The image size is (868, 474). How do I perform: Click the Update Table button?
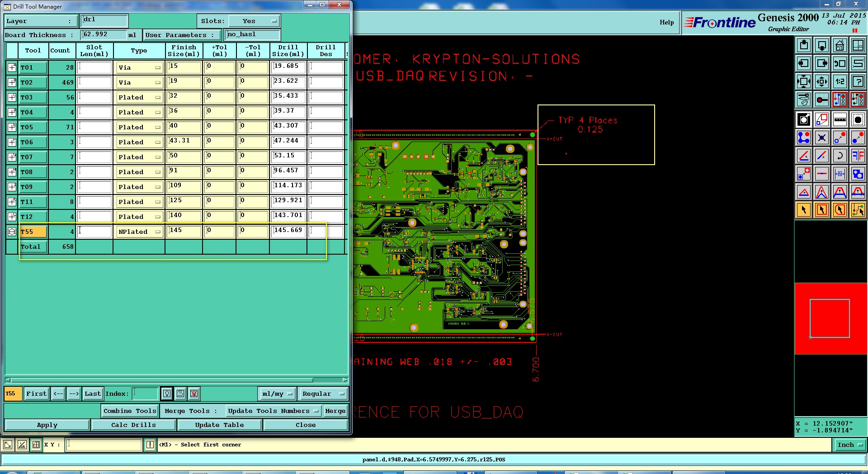[219, 425]
